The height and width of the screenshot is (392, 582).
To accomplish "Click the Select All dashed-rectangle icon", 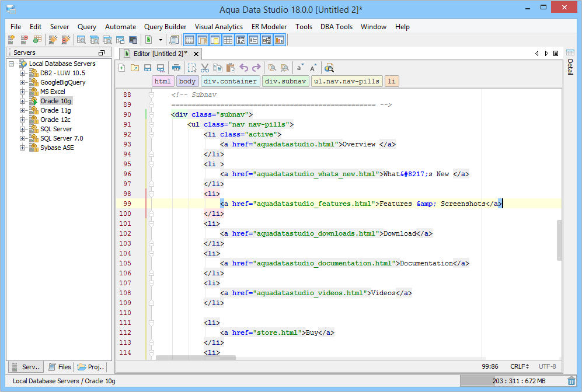I will tap(192, 68).
